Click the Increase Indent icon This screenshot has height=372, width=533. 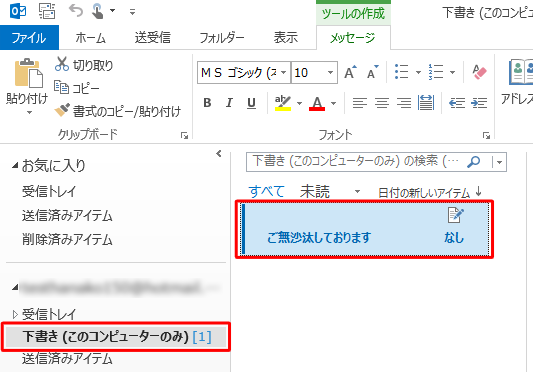pos(479,103)
